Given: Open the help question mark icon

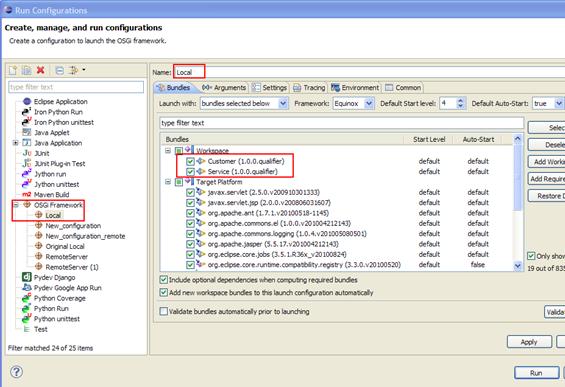Looking at the screenshot, I should 17,372.
